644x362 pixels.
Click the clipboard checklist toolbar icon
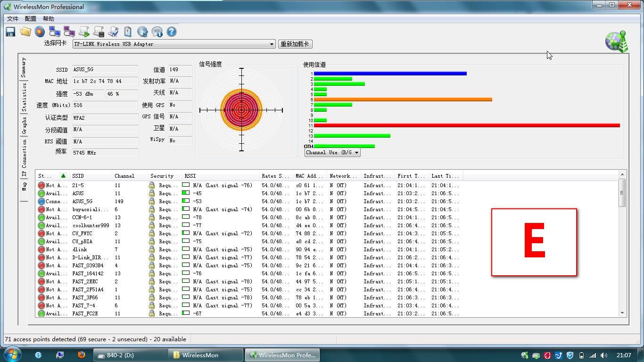click(x=128, y=32)
